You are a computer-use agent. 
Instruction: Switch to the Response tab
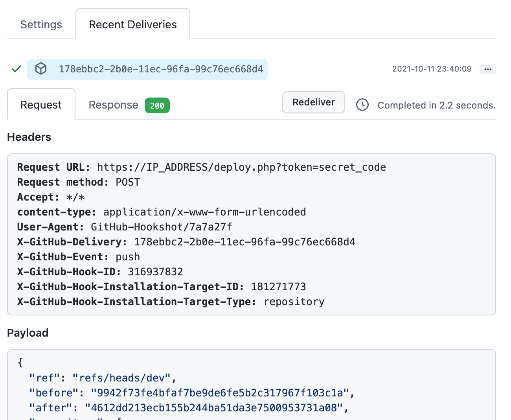(113, 105)
